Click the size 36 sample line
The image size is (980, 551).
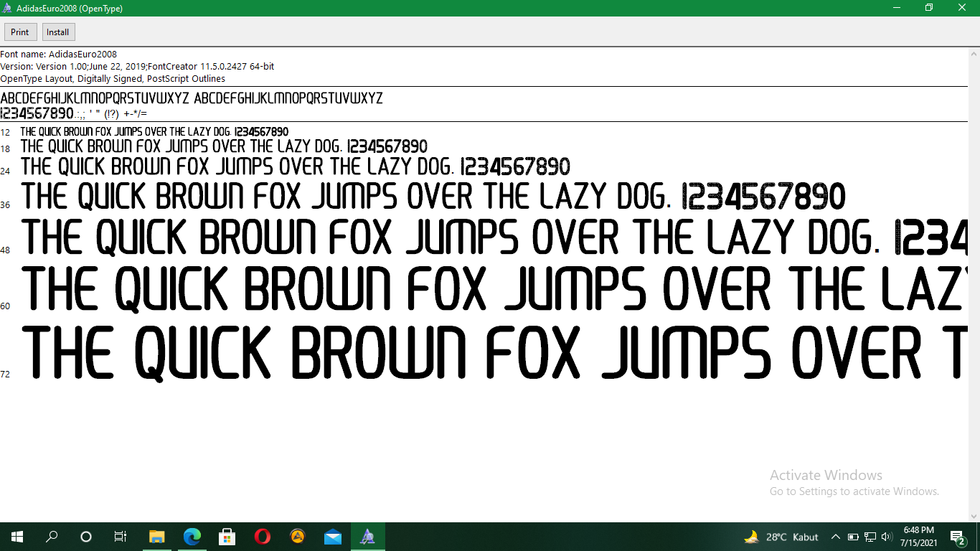click(434, 197)
